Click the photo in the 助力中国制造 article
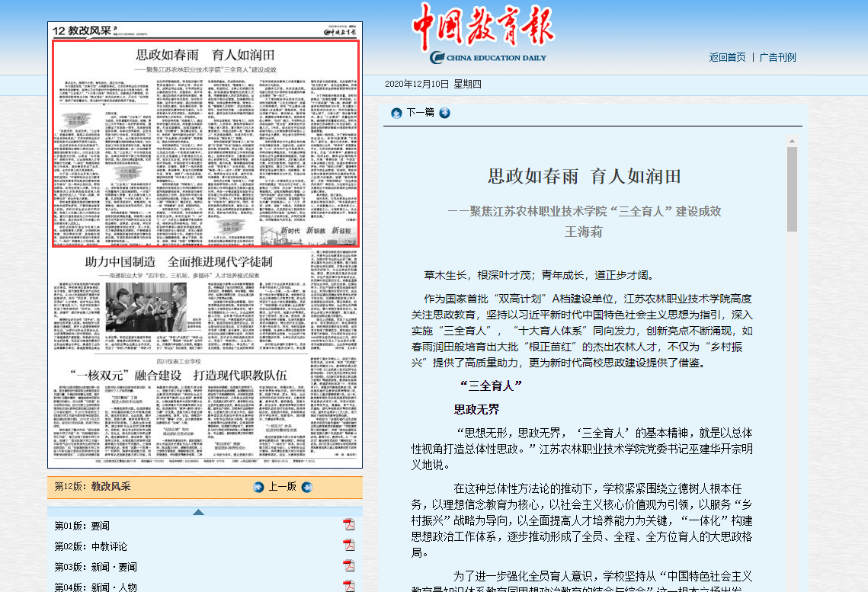Screen dimensions: 868x592 (146, 307)
